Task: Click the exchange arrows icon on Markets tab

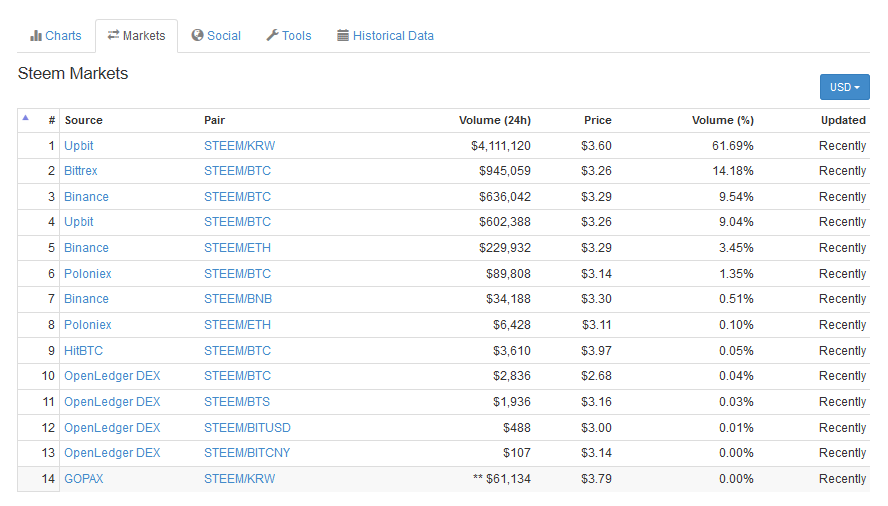Action: click(x=113, y=35)
